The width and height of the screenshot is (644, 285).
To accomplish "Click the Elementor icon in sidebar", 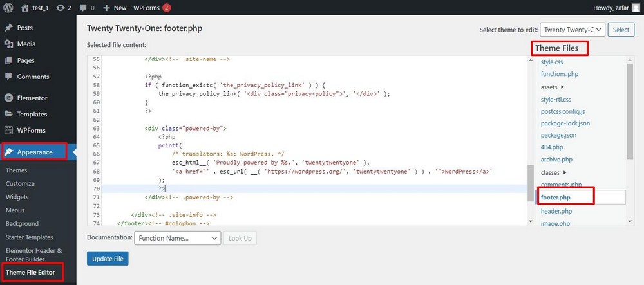I will click(x=9, y=98).
